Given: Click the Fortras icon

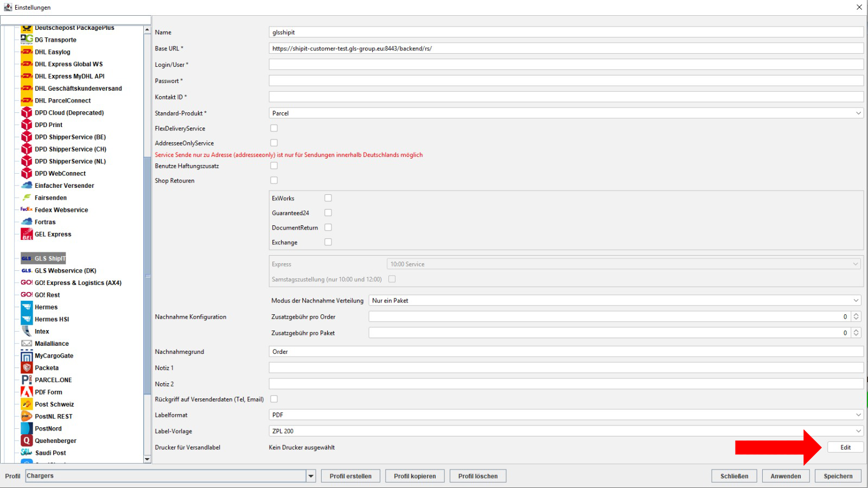Looking at the screenshot, I should tap(27, 222).
